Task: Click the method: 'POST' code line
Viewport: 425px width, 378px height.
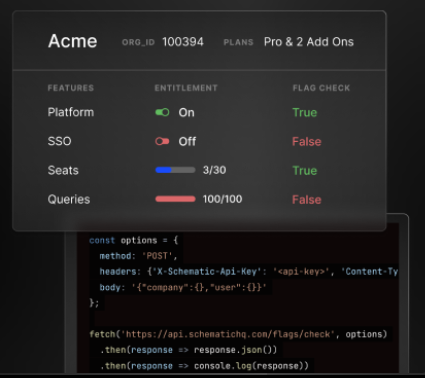Action: [138, 256]
